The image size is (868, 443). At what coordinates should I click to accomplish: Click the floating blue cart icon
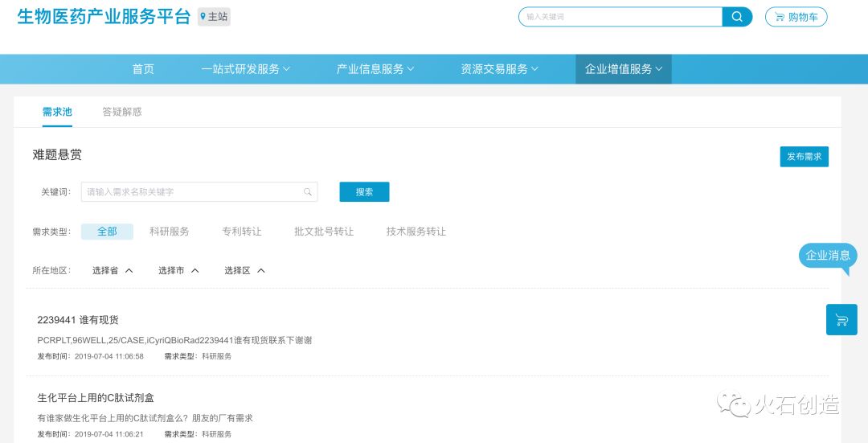(x=841, y=320)
